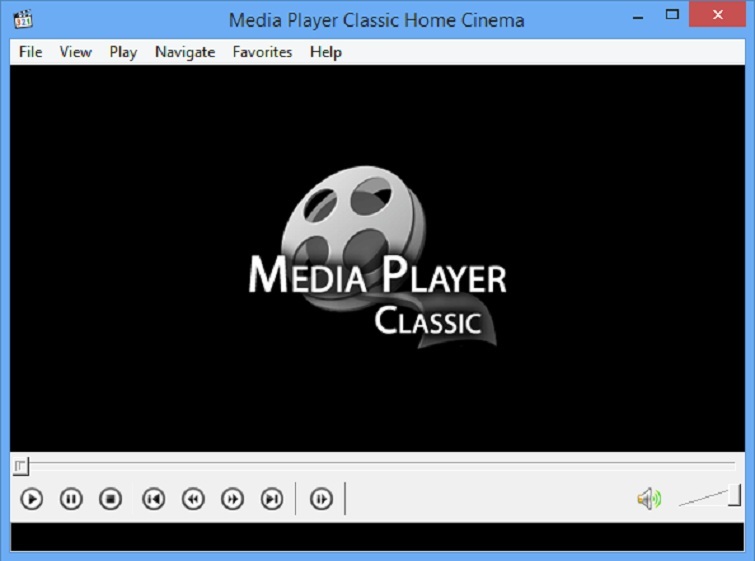Click the fast-forward (increase speed) icon
Viewport: 755px width, 561px height.
(x=232, y=499)
